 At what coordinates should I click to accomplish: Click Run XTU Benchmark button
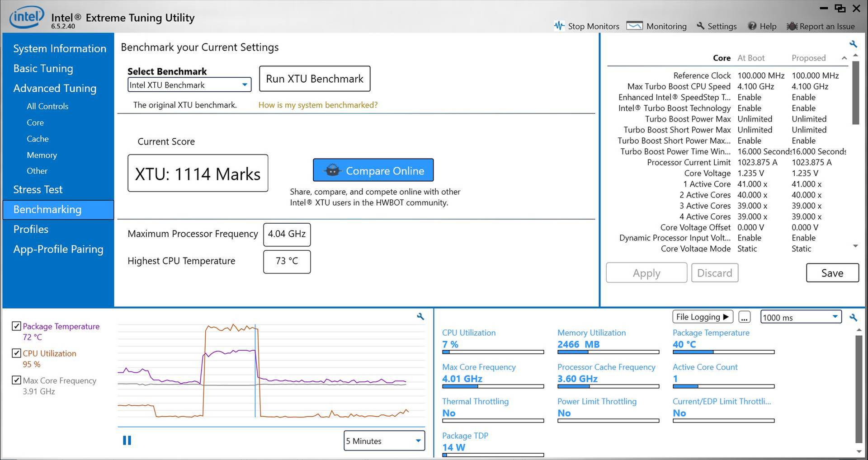pos(315,79)
